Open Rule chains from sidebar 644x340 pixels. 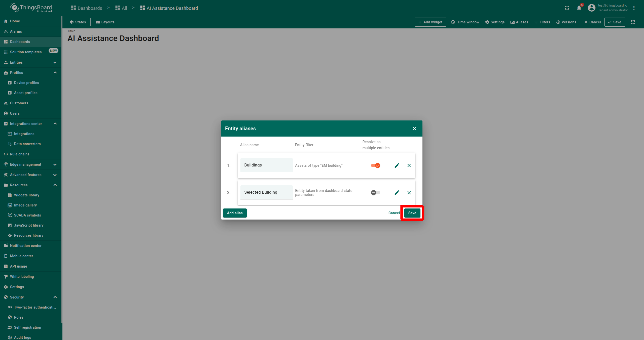pos(20,154)
